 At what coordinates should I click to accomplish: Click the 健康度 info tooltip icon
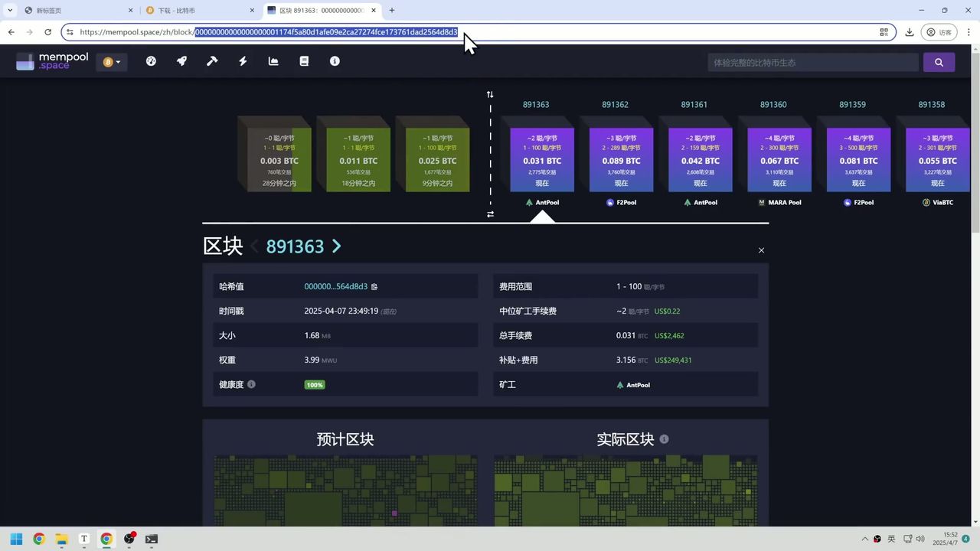click(x=251, y=384)
